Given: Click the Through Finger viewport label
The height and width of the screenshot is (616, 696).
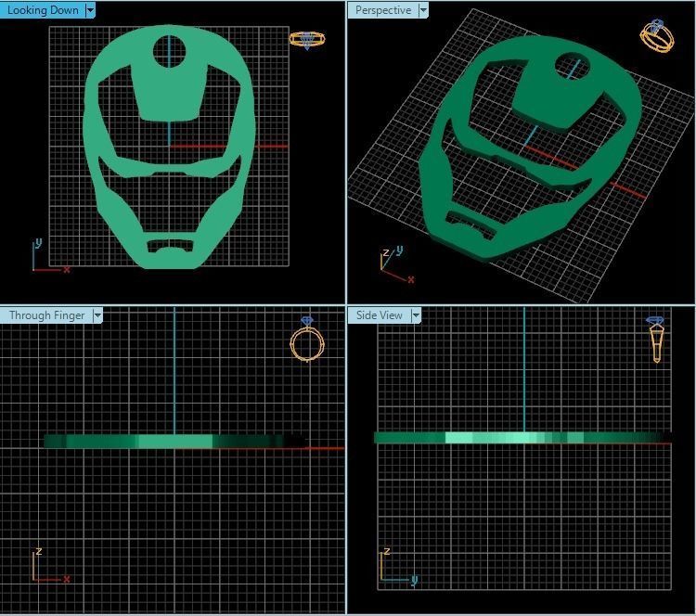Looking at the screenshot, I should 46,315.
